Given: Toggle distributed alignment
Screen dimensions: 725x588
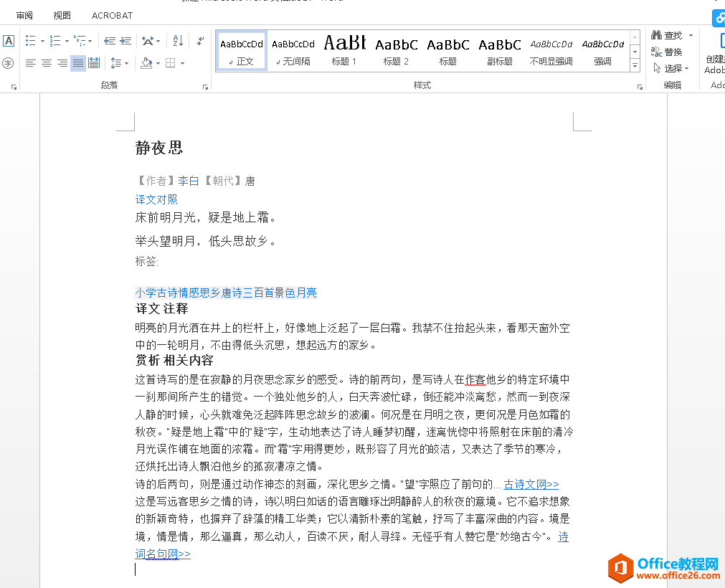Looking at the screenshot, I should pyautogui.click(x=94, y=63).
